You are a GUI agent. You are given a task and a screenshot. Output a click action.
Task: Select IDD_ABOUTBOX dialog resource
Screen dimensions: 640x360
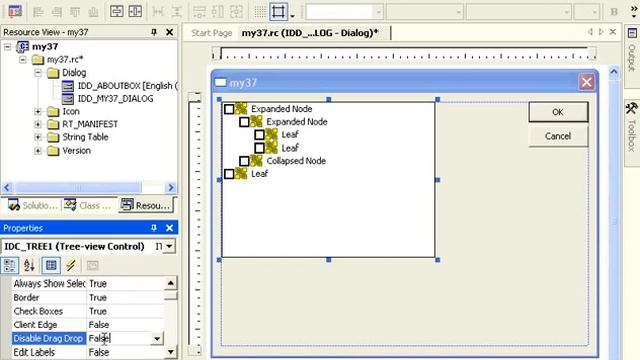tap(120, 86)
